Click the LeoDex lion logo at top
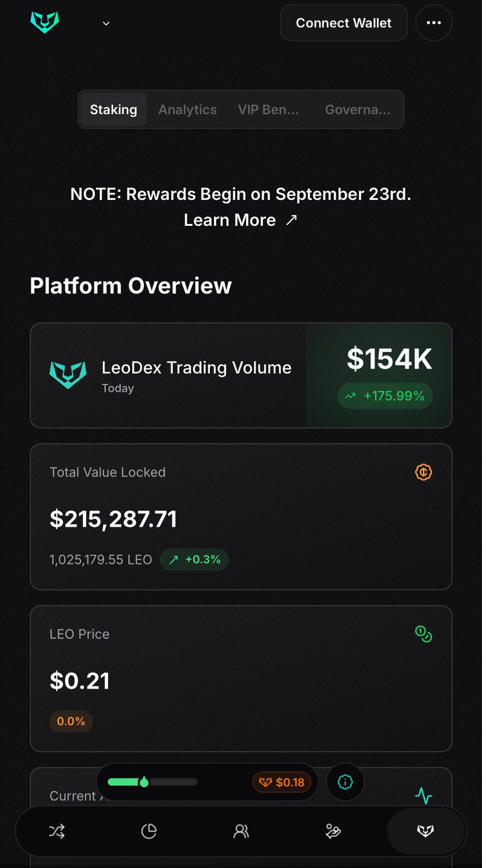 tap(45, 23)
